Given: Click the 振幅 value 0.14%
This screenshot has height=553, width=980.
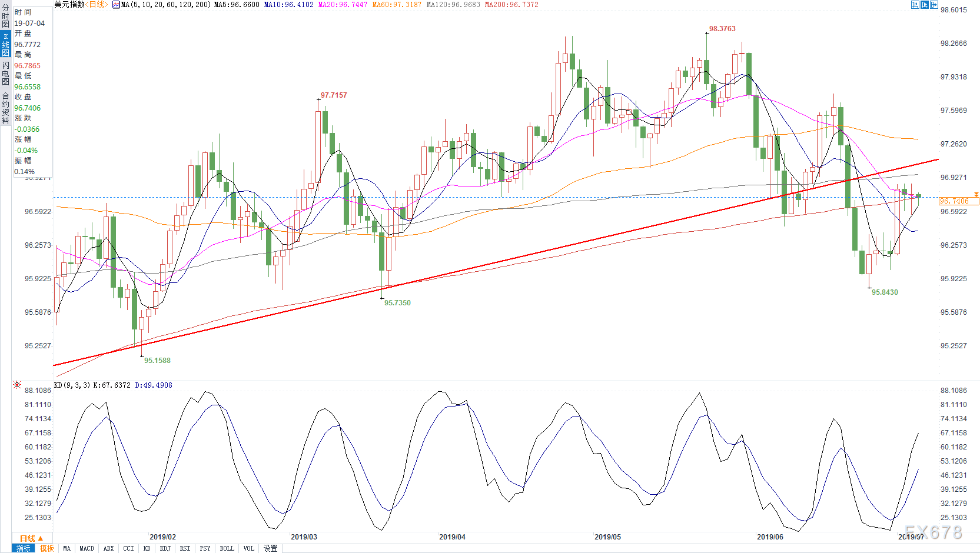Looking at the screenshot, I should (25, 172).
